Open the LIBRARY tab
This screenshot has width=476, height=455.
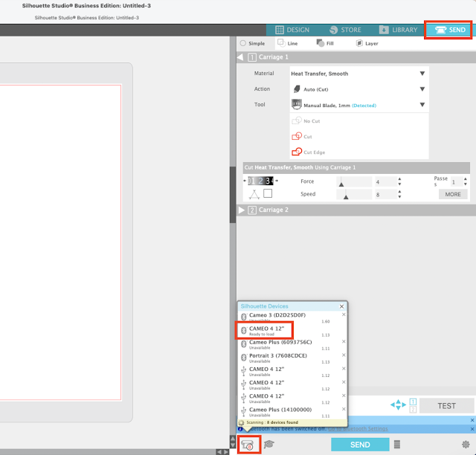399,30
